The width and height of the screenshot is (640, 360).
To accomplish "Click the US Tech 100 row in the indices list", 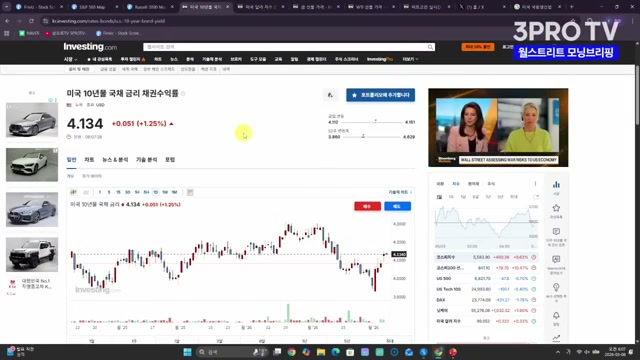I will click(486, 289).
